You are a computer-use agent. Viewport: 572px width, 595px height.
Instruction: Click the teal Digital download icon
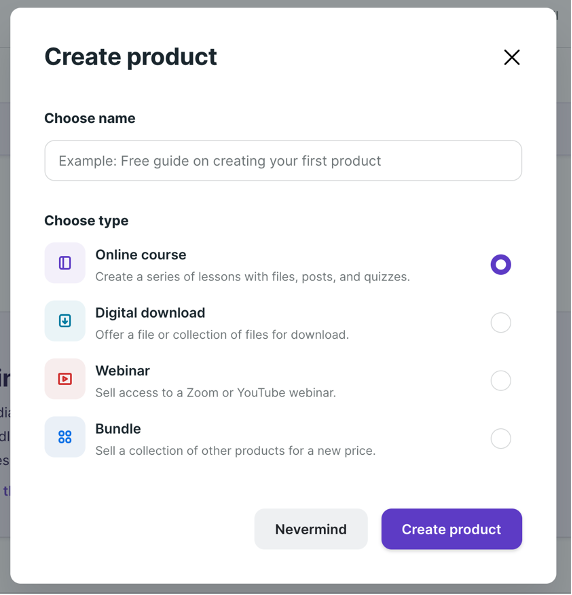(65, 321)
